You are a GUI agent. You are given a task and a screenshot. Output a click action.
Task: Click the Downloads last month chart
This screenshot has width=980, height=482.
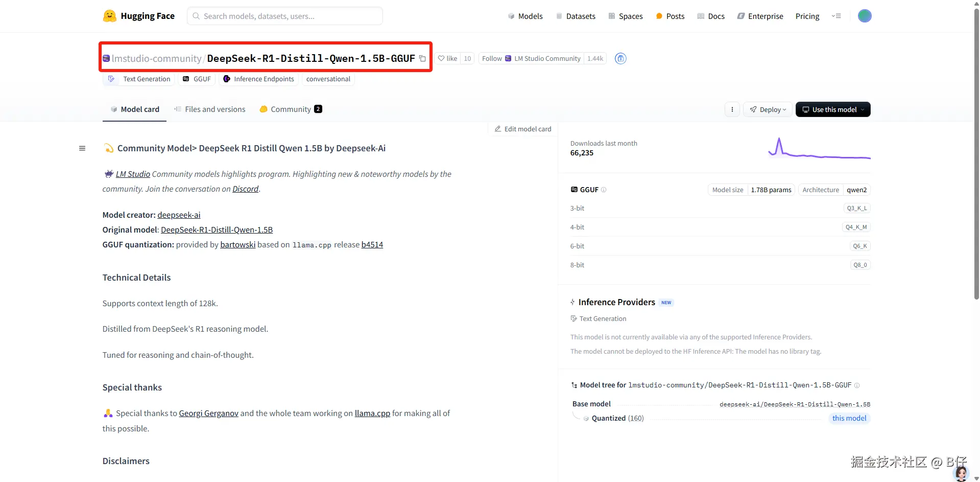(819, 148)
